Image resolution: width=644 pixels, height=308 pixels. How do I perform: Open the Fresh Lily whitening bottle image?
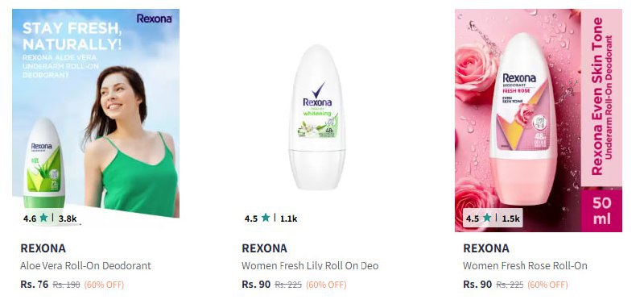pyautogui.click(x=317, y=118)
